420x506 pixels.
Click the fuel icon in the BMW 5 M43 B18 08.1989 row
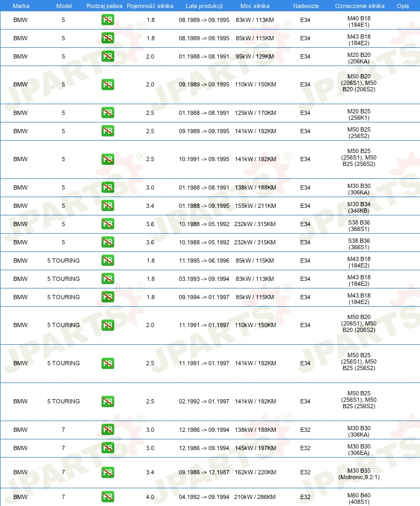pos(108,38)
